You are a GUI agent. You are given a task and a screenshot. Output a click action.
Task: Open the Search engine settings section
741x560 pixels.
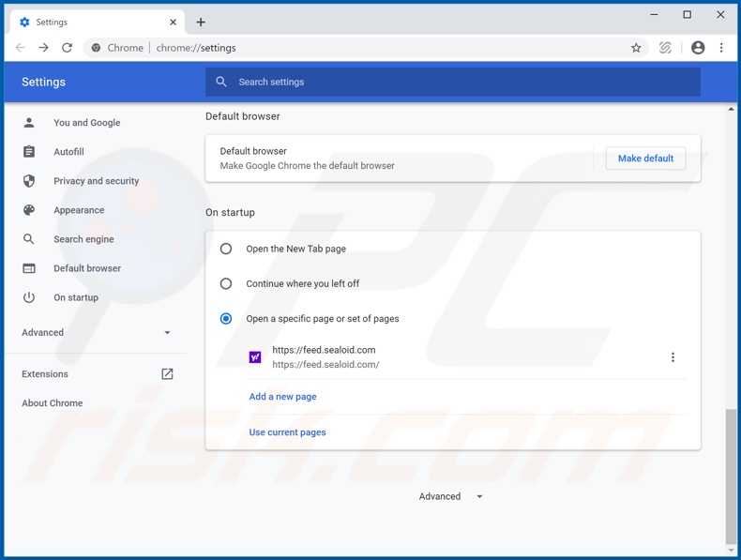pyautogui.click(x=83, y=239)
